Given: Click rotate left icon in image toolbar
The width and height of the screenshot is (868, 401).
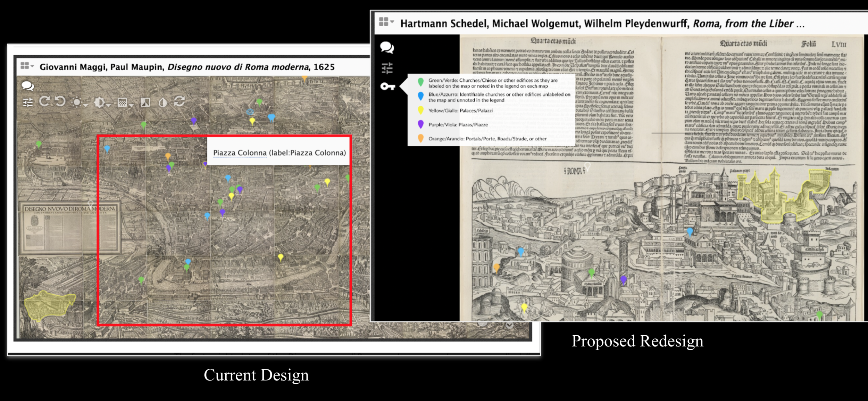Looking at the screenshot, I should 60,101.
